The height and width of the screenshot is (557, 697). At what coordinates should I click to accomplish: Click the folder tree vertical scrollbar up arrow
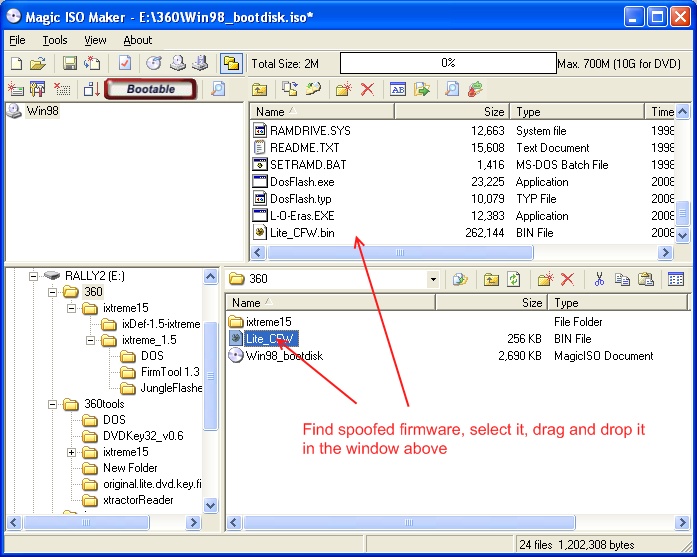coord(210,276)
